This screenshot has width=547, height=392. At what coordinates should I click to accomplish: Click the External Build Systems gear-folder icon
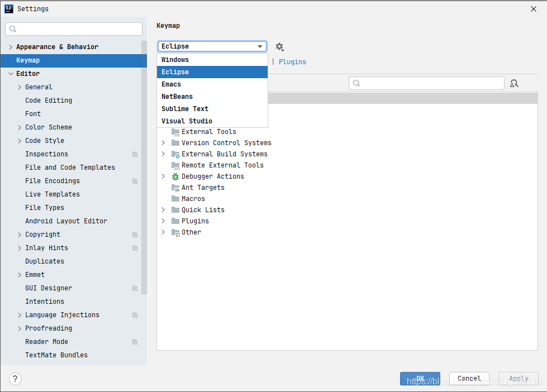(175, 154)
